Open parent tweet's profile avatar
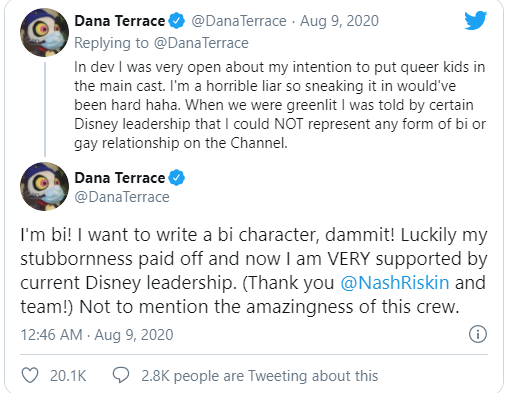510x393 pixels. click(44, 33)
